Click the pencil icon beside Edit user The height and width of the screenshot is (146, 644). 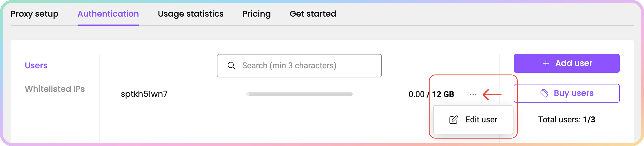pyautogui.click(x=453, y=120)
